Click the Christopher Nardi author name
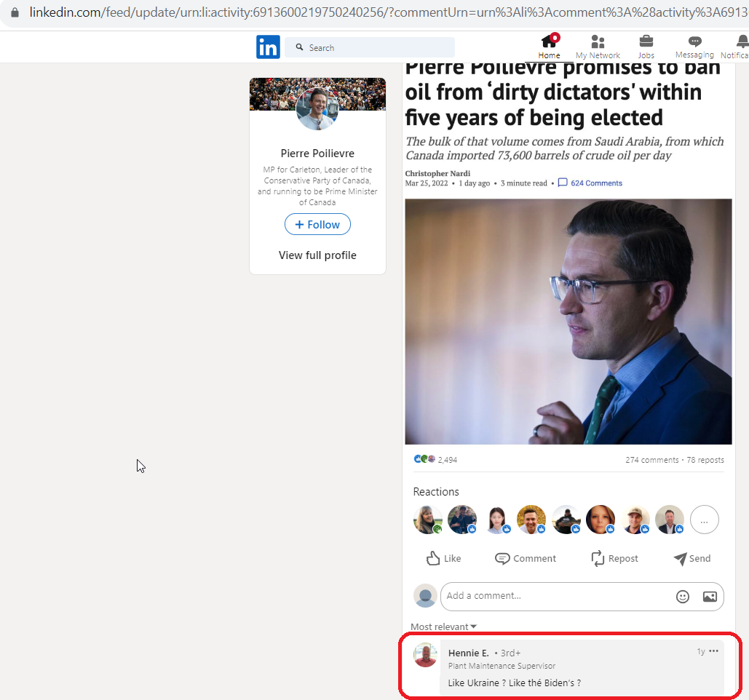 pos(437,173)
